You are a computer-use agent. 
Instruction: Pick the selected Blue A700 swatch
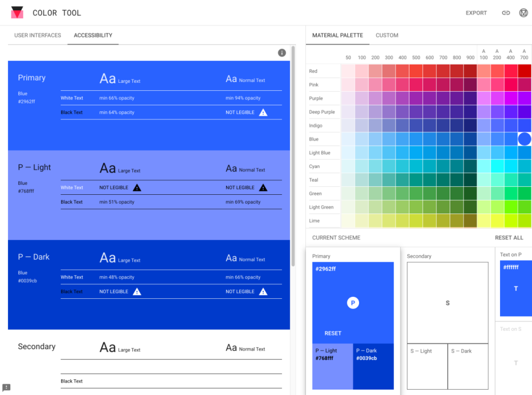pyautogui.click(x=525, y=139)
